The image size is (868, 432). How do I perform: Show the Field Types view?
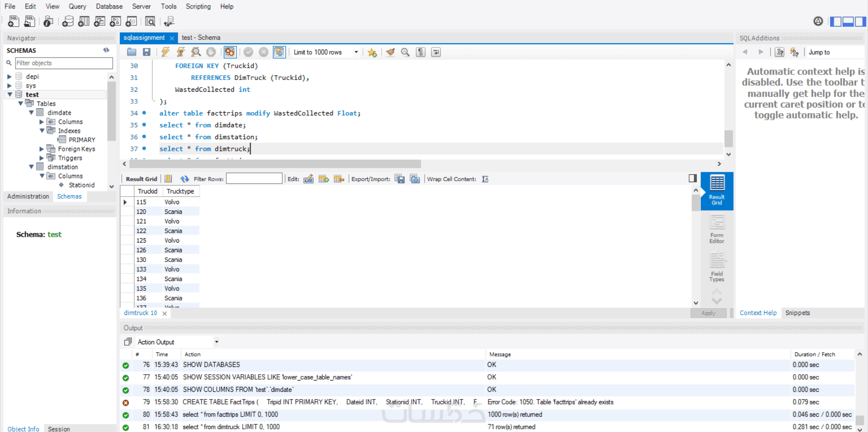(717, 268)
